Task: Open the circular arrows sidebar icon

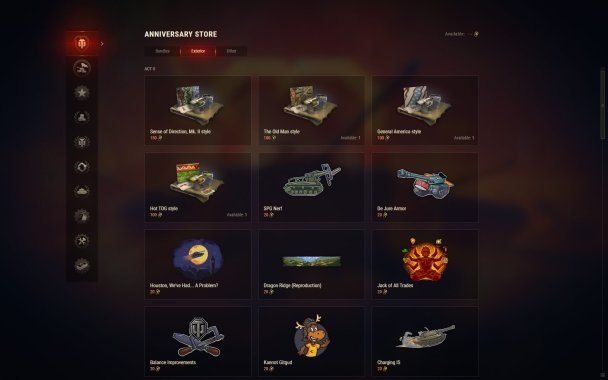Action: 81,167
